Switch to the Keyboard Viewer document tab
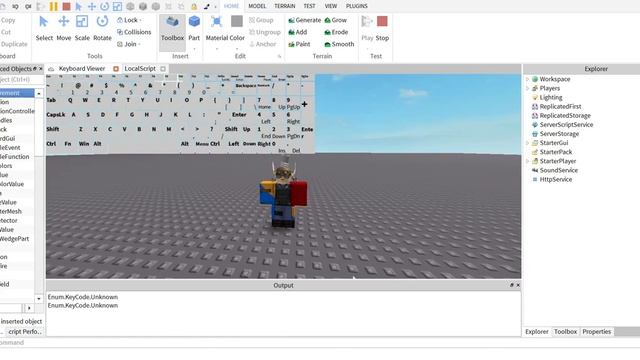The image size is (640, 360). tap(82, 69)
